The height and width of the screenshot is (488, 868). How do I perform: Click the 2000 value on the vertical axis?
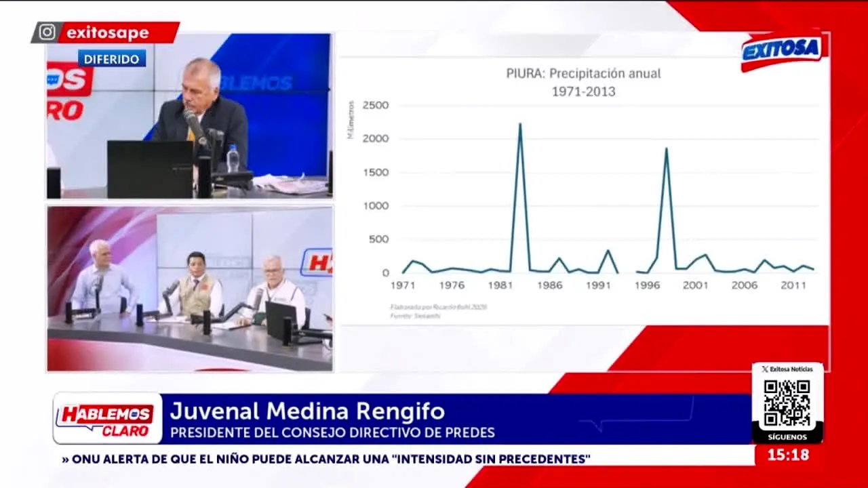376,138
